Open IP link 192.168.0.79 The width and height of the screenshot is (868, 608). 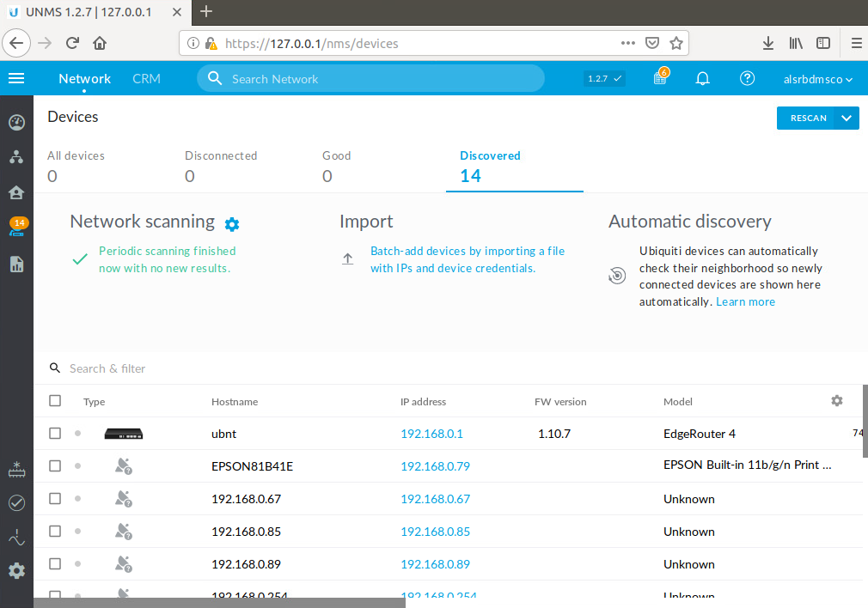coord(435,466)
